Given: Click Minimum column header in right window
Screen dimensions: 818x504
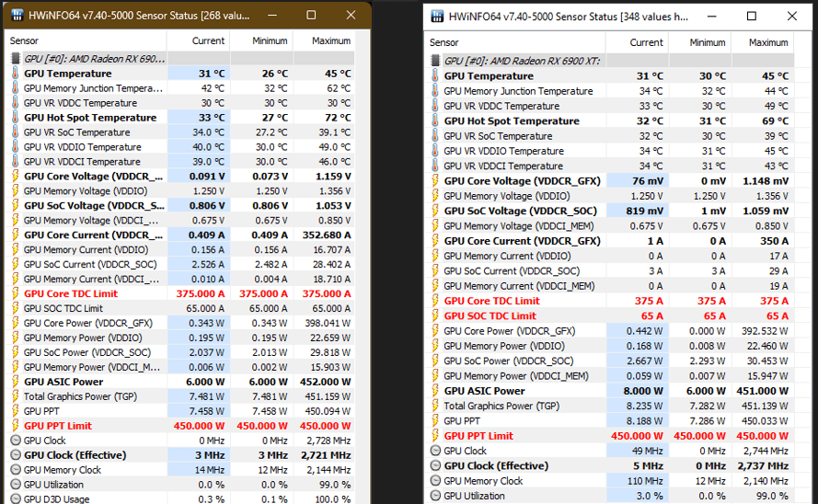Looking at the screenshot, I should point(699,42).
